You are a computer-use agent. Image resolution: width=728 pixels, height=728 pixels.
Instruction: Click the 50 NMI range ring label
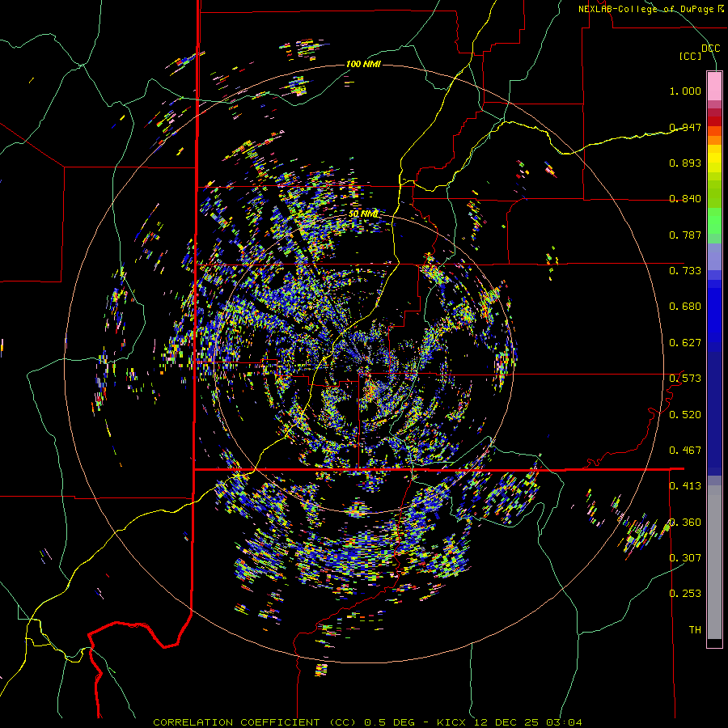(363, 214)
